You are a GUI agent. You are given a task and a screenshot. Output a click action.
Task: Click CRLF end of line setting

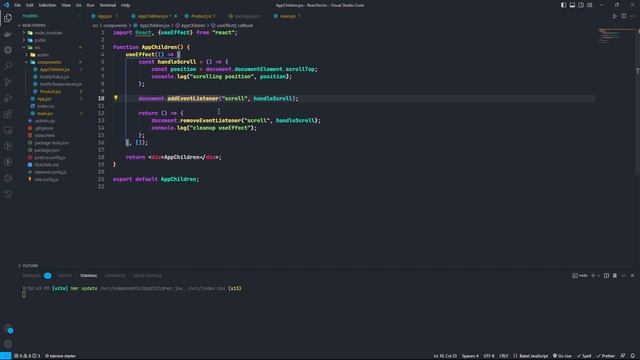(x=504, y=356)
